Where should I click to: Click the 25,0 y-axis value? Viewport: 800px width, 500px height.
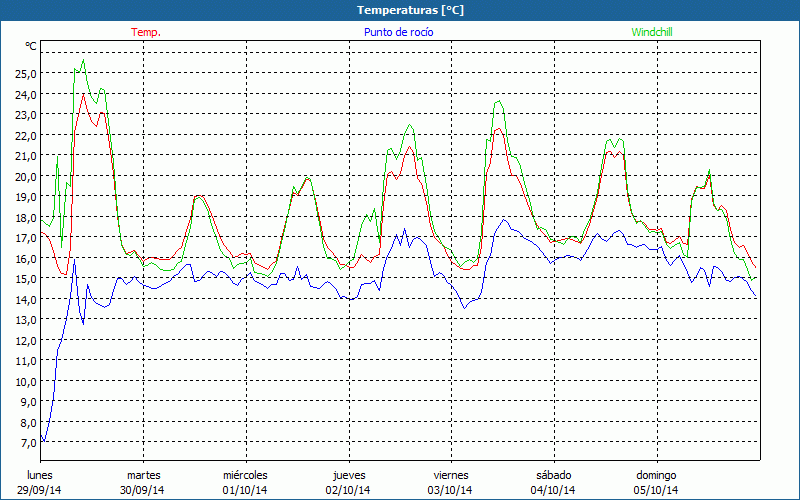(x=27, y=74)
